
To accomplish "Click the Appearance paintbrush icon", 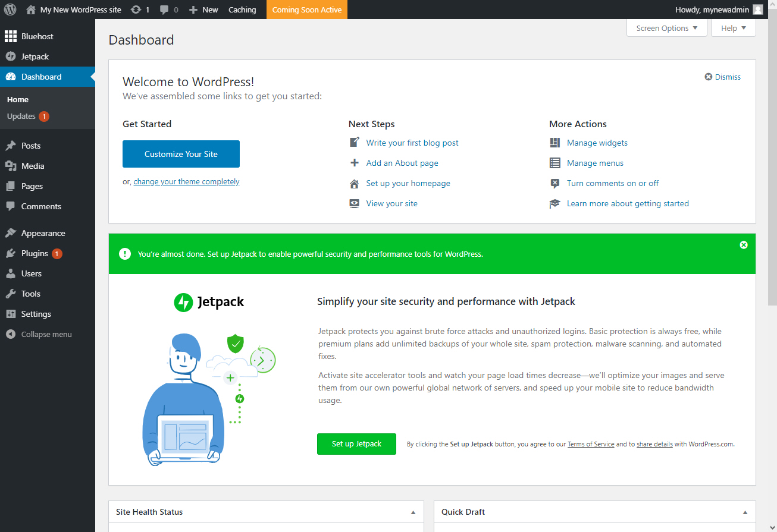I will pos(11,233).
